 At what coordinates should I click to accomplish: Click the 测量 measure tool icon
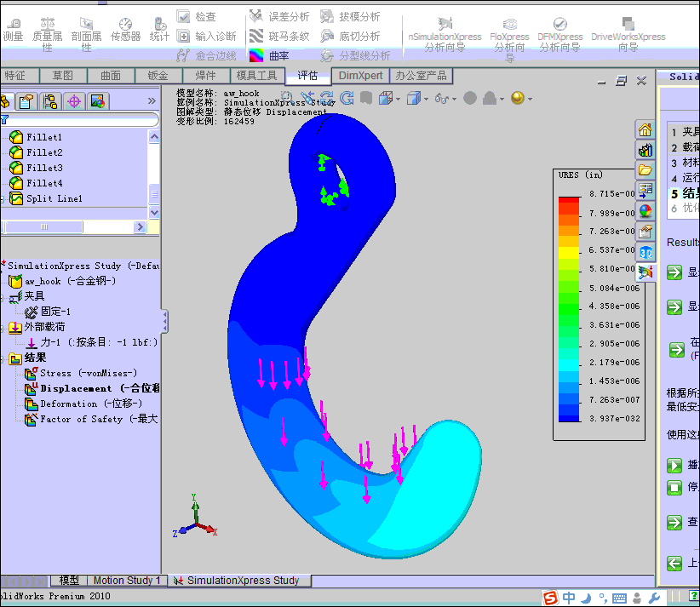coord(13,31)
